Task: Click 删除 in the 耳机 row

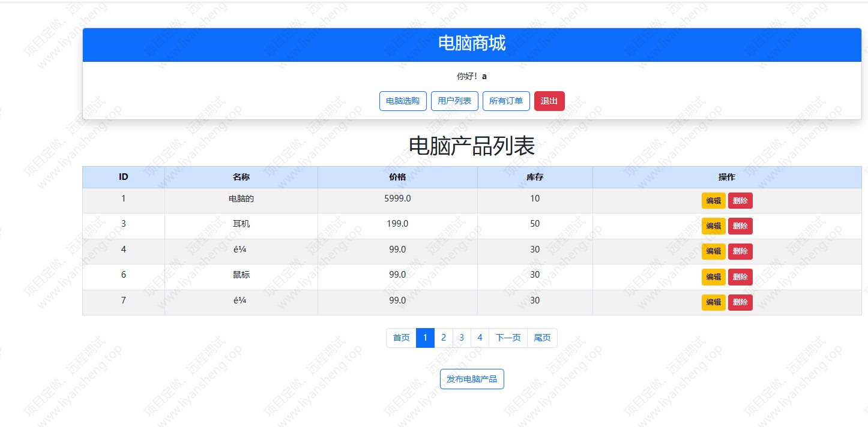Action: click(x=740, y=226)
